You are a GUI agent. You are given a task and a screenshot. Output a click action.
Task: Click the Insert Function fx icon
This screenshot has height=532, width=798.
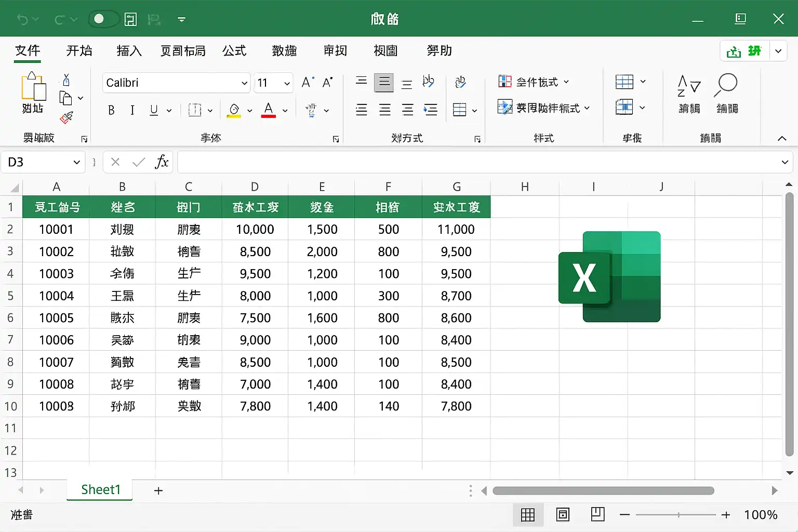point(162,162)
